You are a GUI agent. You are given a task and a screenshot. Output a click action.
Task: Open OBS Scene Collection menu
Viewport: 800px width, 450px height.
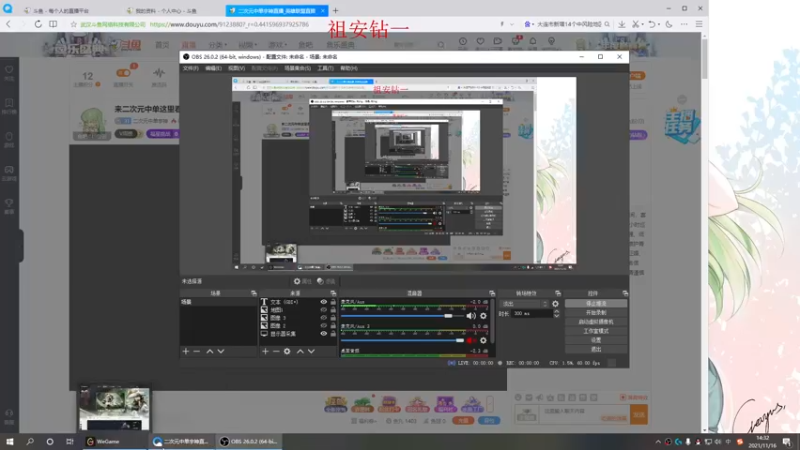tap(297, 68)
